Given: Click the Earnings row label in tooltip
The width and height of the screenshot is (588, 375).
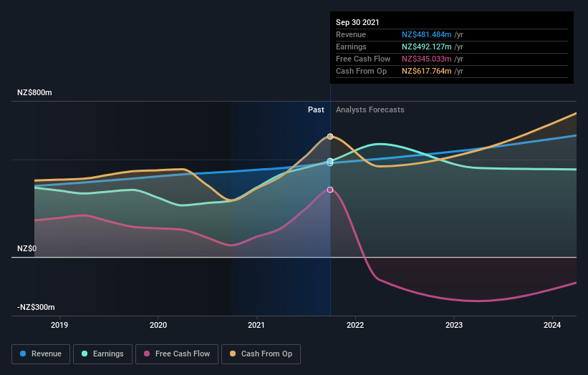Looking at the screenshot, I should 351,47.
